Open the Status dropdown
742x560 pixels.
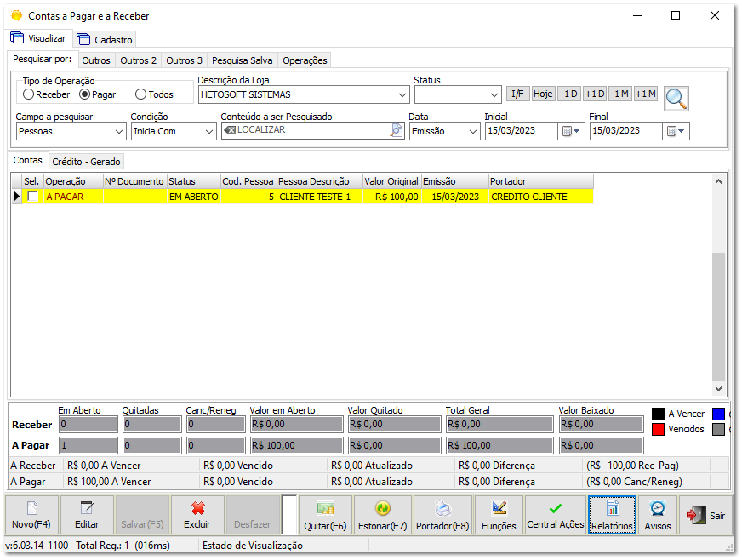coord(494,95)
